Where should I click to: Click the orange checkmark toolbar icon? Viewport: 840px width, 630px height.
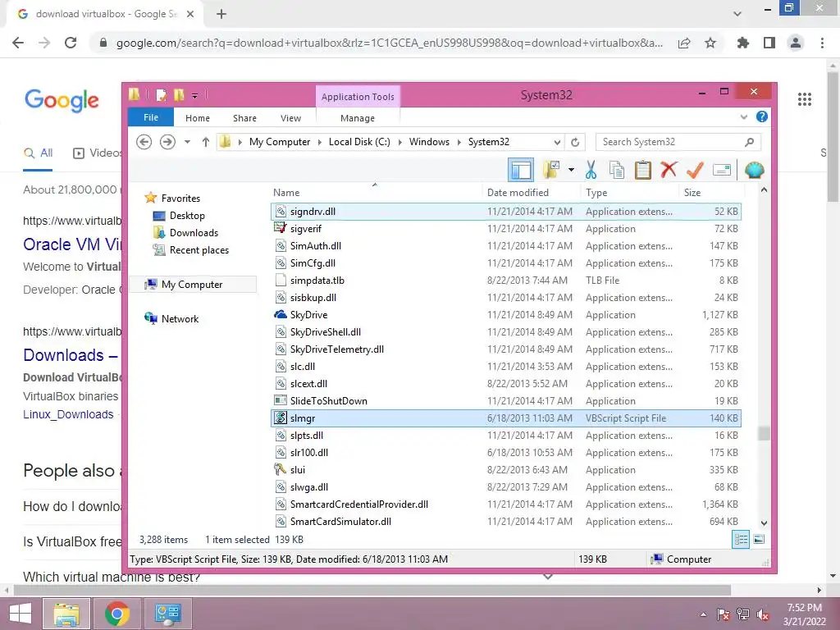coord(695,171)
